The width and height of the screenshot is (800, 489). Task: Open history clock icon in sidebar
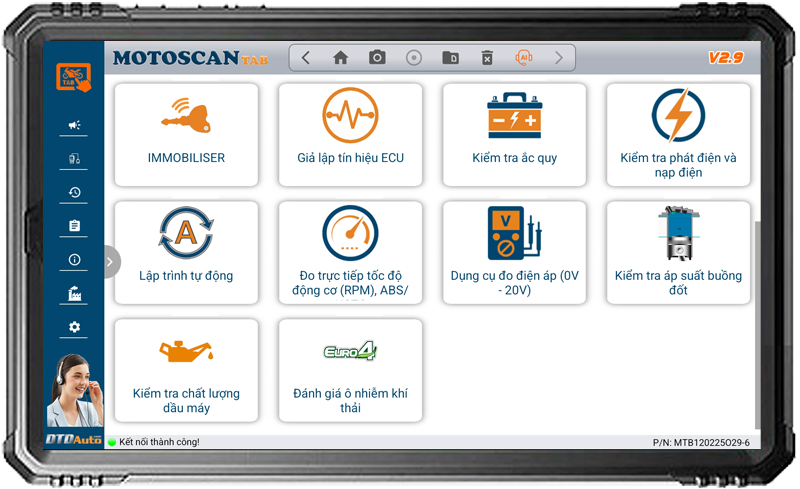click(74, 192)
